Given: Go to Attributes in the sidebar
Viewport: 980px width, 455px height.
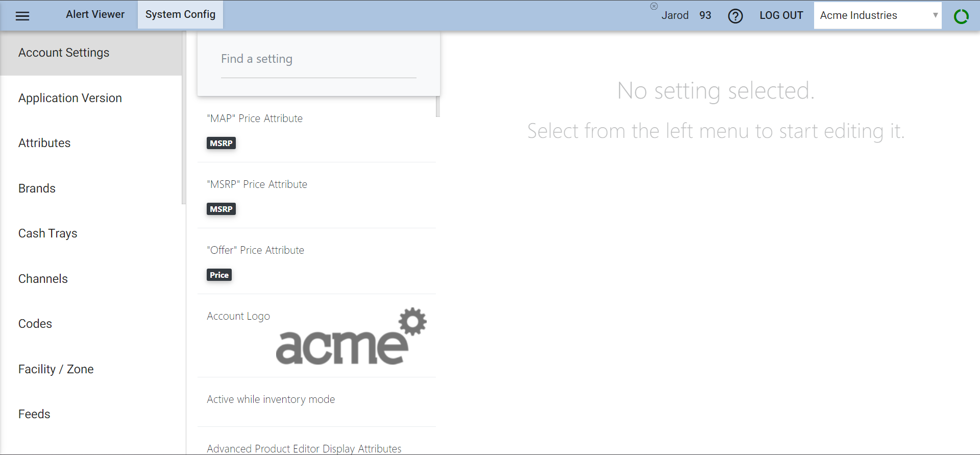Looking at the screenshot, I should (44, 143).
